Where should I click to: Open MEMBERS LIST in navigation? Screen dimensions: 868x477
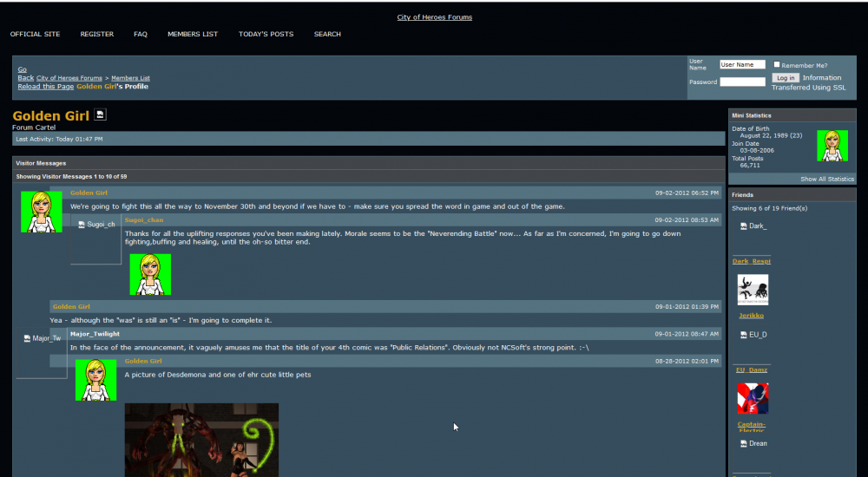pyautogui.click(x=193, y=35)
